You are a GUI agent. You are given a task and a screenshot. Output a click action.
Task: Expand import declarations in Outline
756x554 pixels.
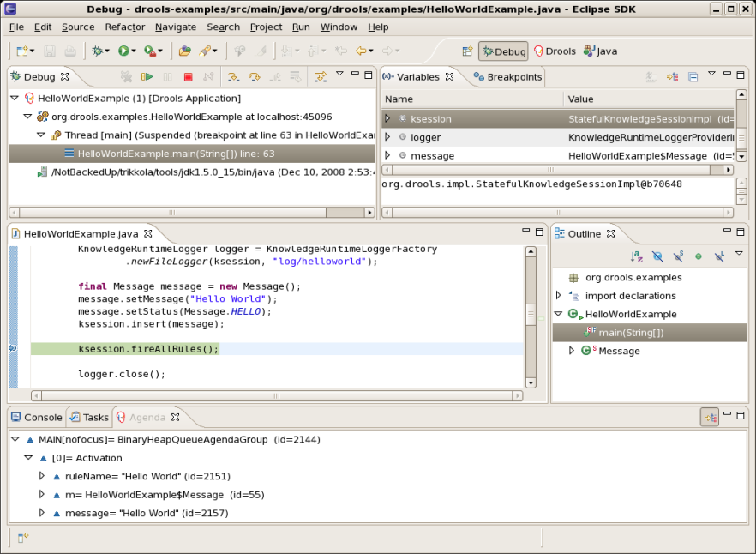coord(559,296)
